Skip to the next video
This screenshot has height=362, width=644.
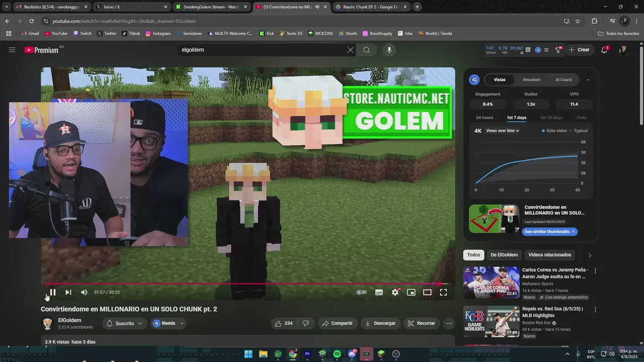coord(68,292)
